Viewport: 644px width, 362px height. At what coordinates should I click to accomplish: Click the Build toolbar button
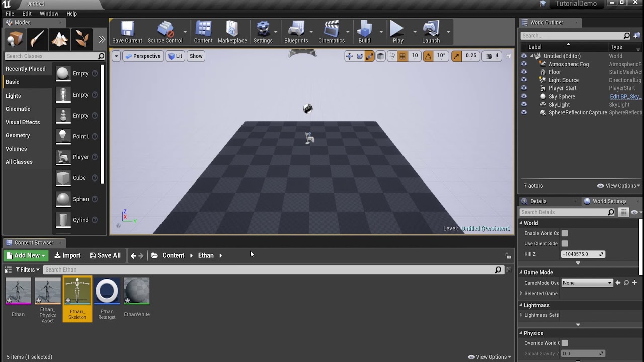tap(364, 32)
